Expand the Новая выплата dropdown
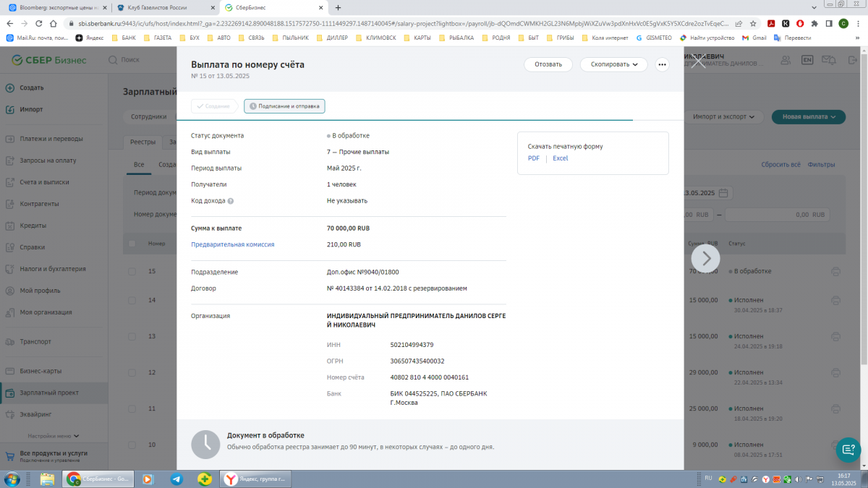This screenshot has width=868, height=488. [x=809, y=116]
